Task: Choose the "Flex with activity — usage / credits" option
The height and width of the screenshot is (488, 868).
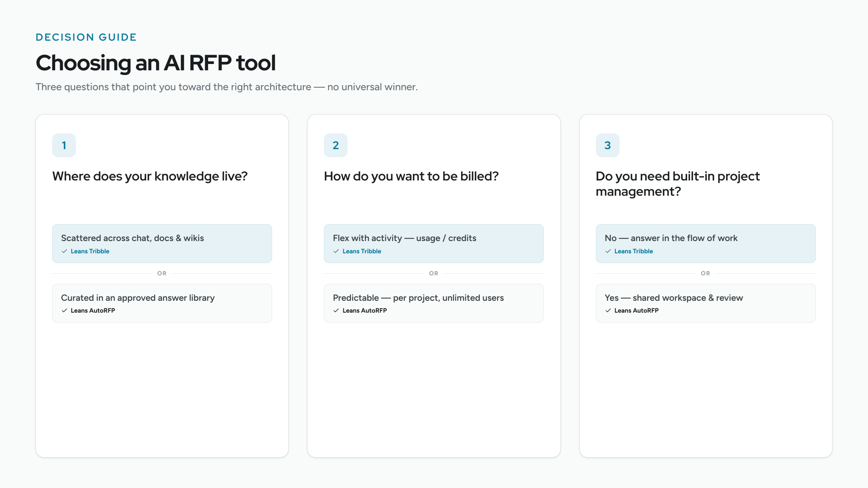Action: point(434,244)
